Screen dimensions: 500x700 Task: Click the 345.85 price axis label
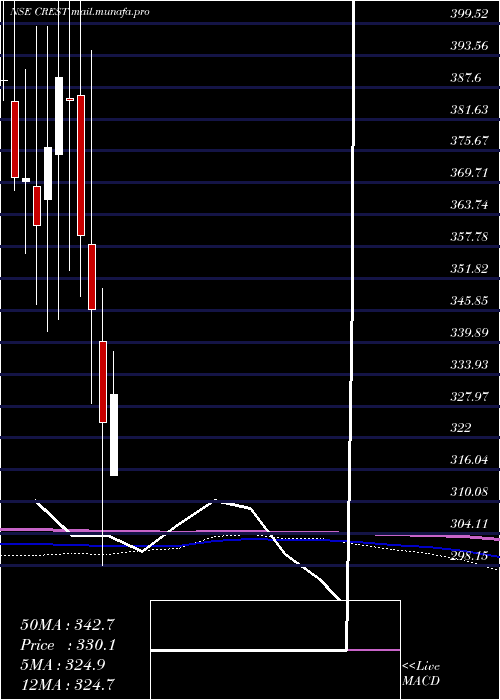point(469,300)
